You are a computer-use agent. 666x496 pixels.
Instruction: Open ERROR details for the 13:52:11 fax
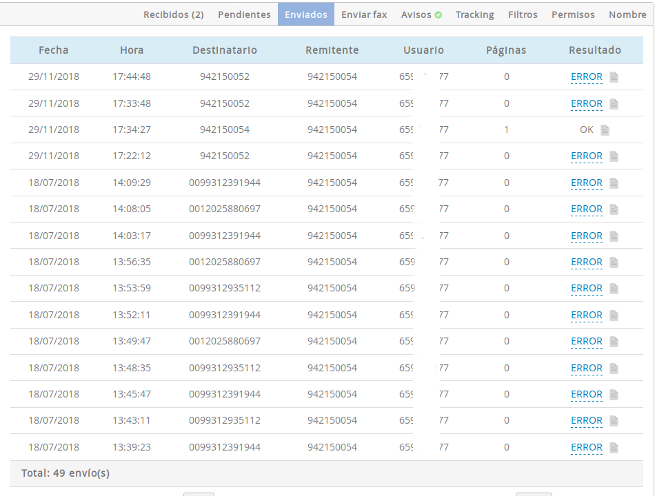coord(586,315)
